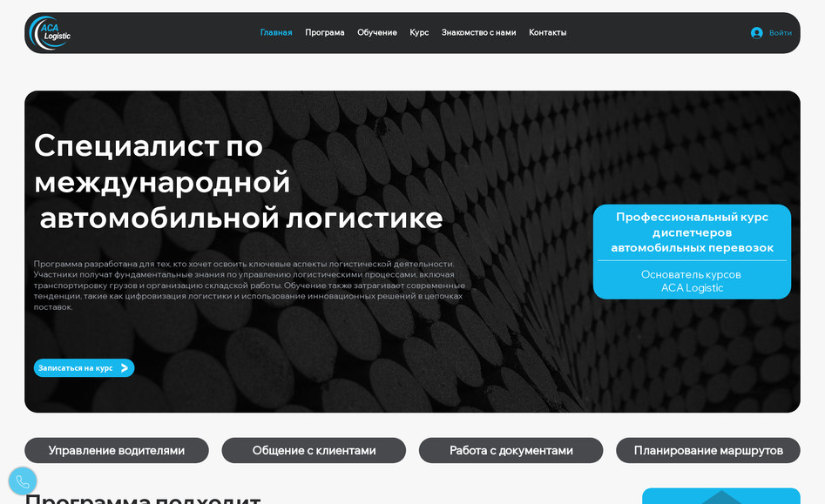
Task: Click the Записаться на курс button
Action: click(x=84, y=367)
